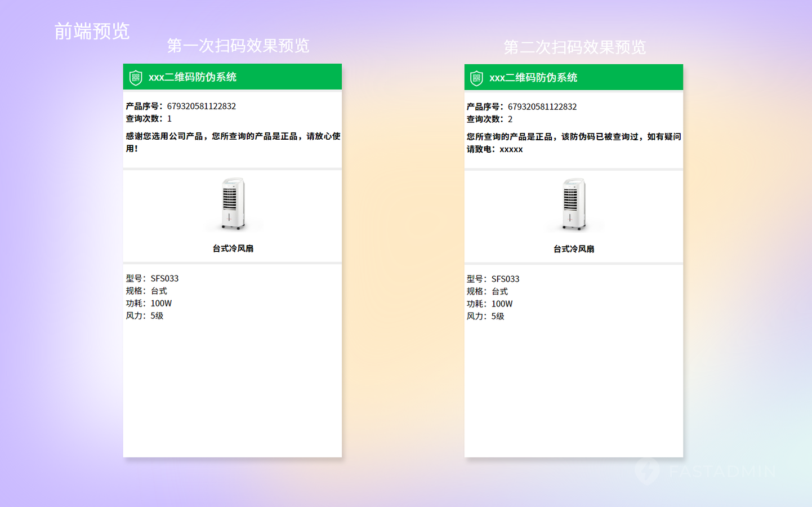812x507 pixels.
Task: Click the 产品序号 number in the first-scan preview
Action: coord(201,106)
